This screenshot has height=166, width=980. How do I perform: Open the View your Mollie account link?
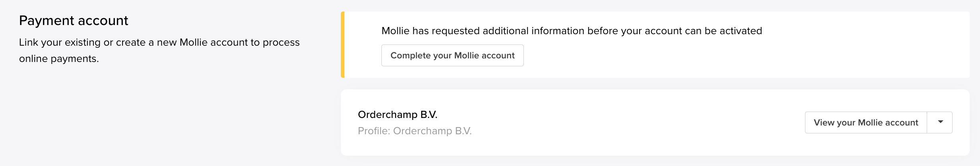point(865,123)
